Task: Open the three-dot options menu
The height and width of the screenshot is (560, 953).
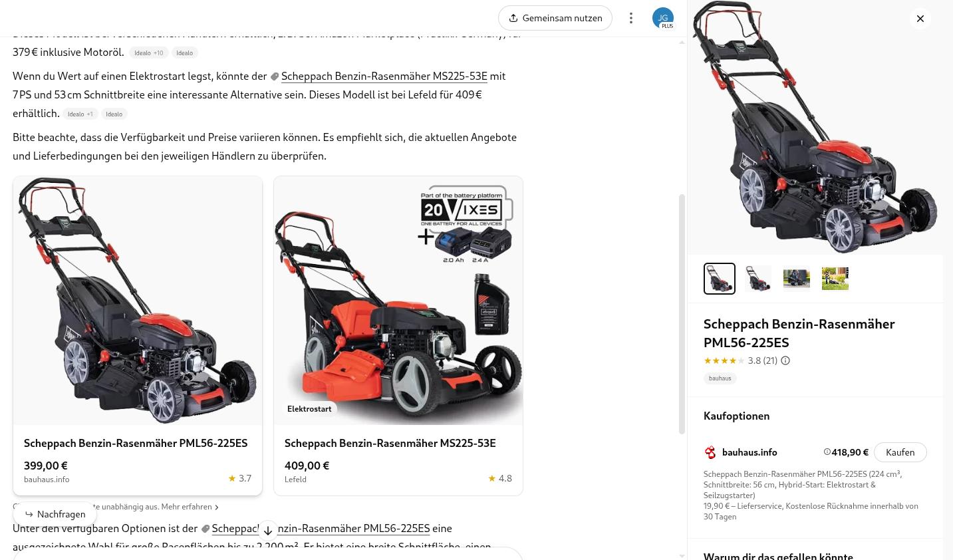Action: click(630, 18)
